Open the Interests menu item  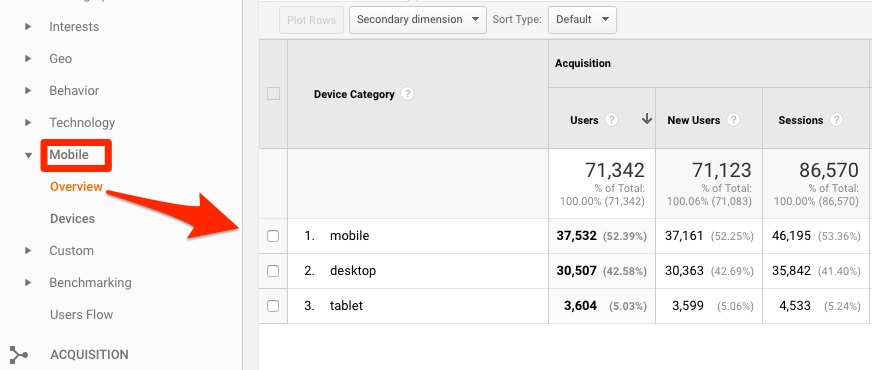click(74, 27)
